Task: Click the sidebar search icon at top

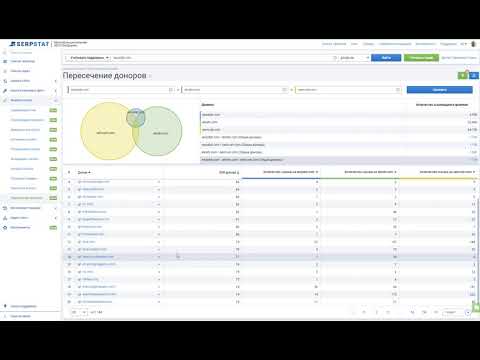Action: (x=5, y=53)
